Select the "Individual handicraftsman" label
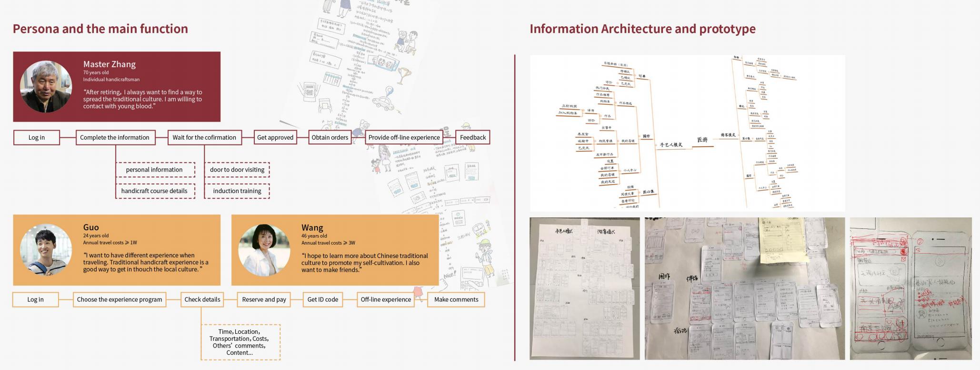This screenshot has width=980, height=370. point(111,80)
